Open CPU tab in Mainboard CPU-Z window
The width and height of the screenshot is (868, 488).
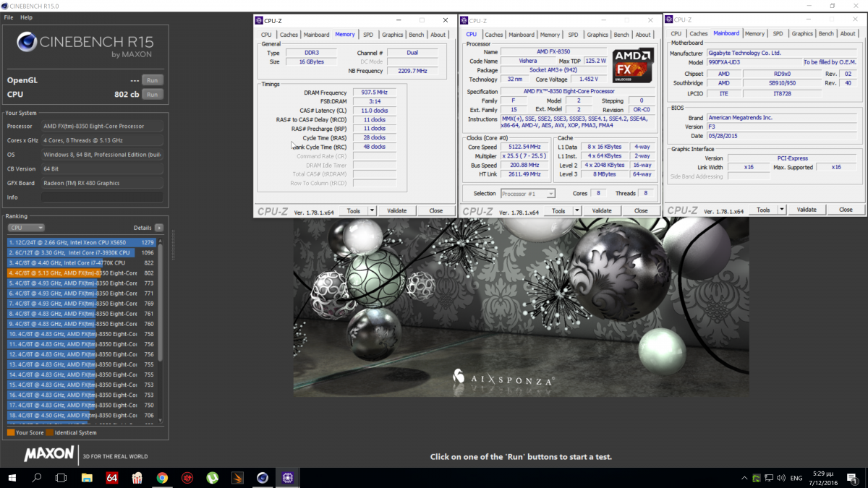pos(676,33)
